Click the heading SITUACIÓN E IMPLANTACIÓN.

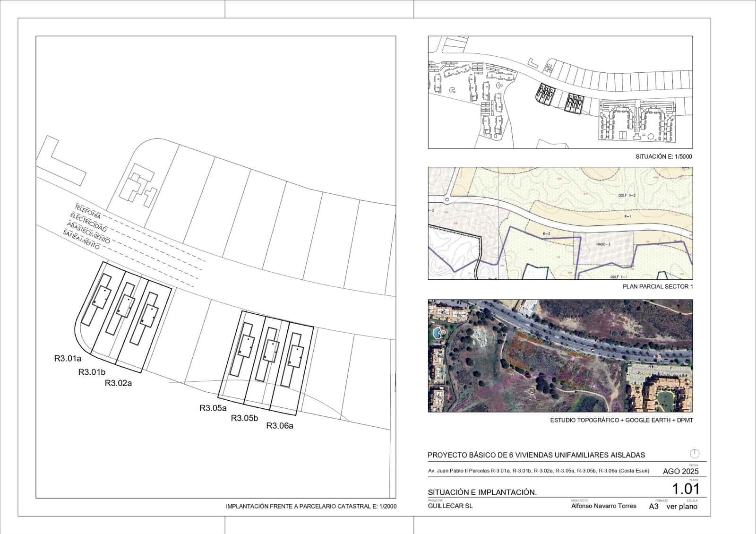tap(482, 492)
